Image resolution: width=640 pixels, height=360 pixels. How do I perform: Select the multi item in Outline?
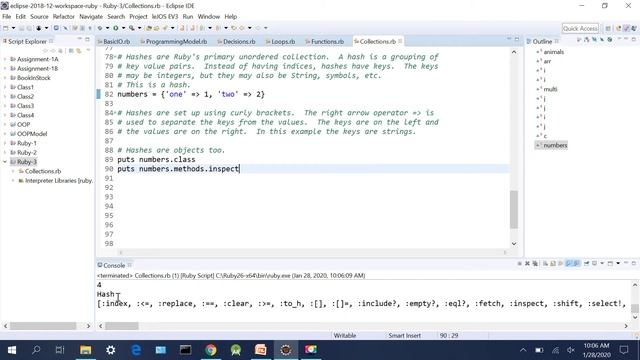(x=550, y=89)
